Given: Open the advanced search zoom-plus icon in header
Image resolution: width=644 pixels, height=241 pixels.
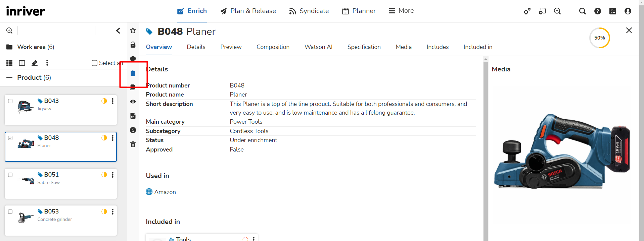Looking at the screenshot, I should coord(557,11).
